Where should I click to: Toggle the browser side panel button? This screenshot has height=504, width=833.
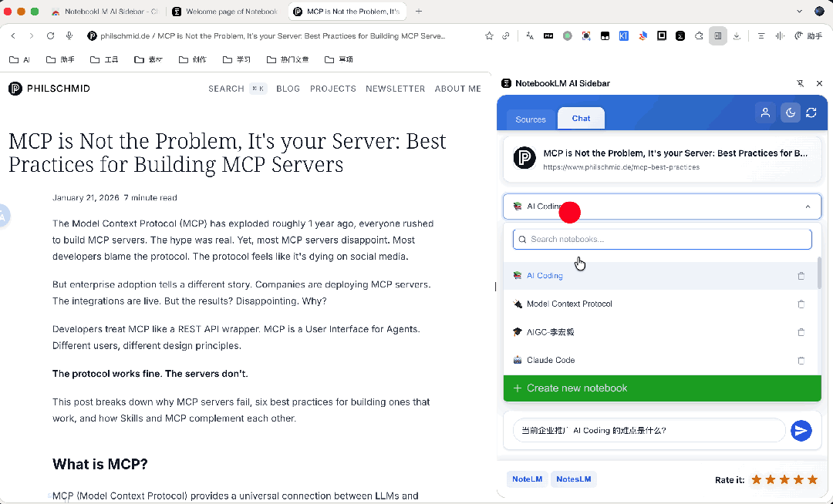point(718,36)
